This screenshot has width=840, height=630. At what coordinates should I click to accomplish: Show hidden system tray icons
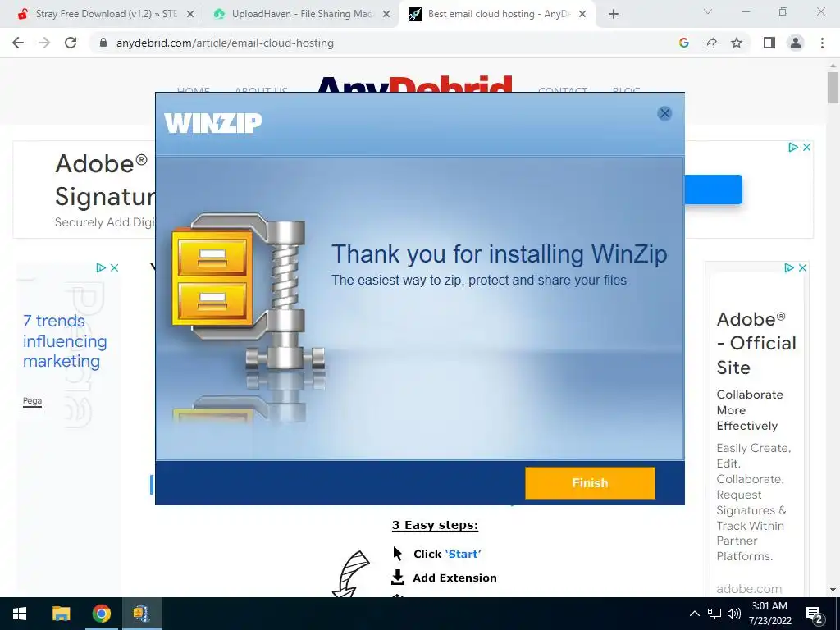[x=694, y=614]
